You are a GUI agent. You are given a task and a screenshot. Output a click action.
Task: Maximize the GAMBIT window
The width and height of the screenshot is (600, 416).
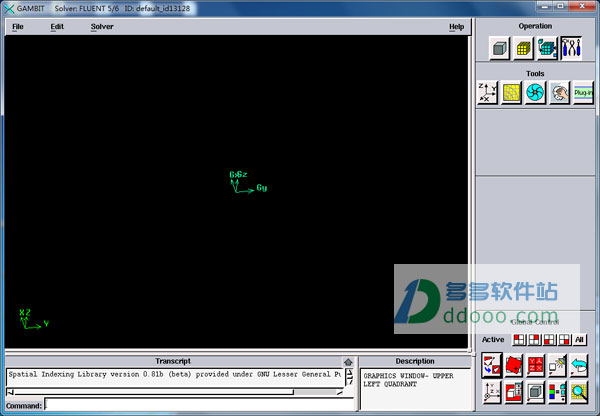point(560,6)
